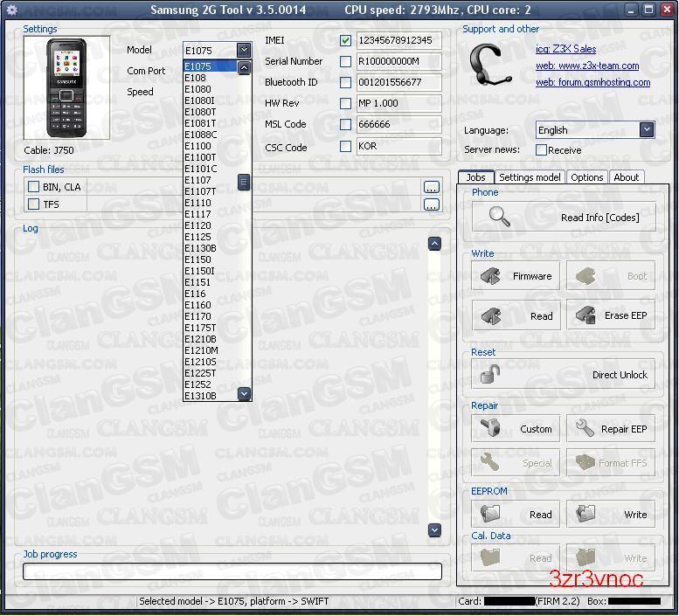
Task: Tick the CSC Code checkbox
Action: coord(345,146)
